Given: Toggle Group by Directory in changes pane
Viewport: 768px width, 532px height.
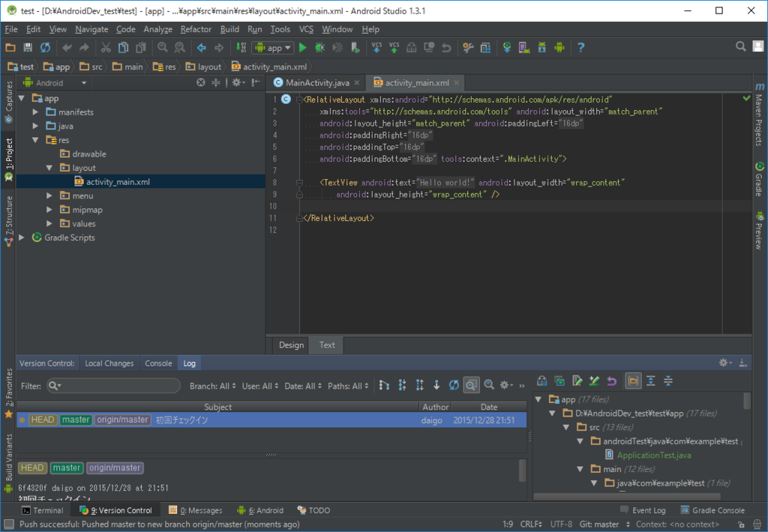Looking at the screenshot, I should point(633,381).
